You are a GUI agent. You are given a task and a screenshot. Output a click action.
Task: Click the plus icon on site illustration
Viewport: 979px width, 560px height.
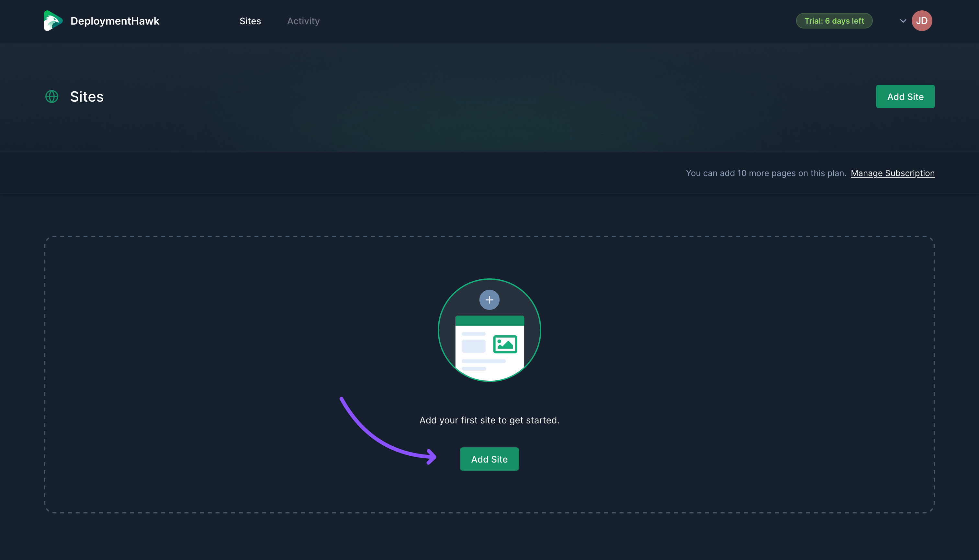click(x=489, y=299)
